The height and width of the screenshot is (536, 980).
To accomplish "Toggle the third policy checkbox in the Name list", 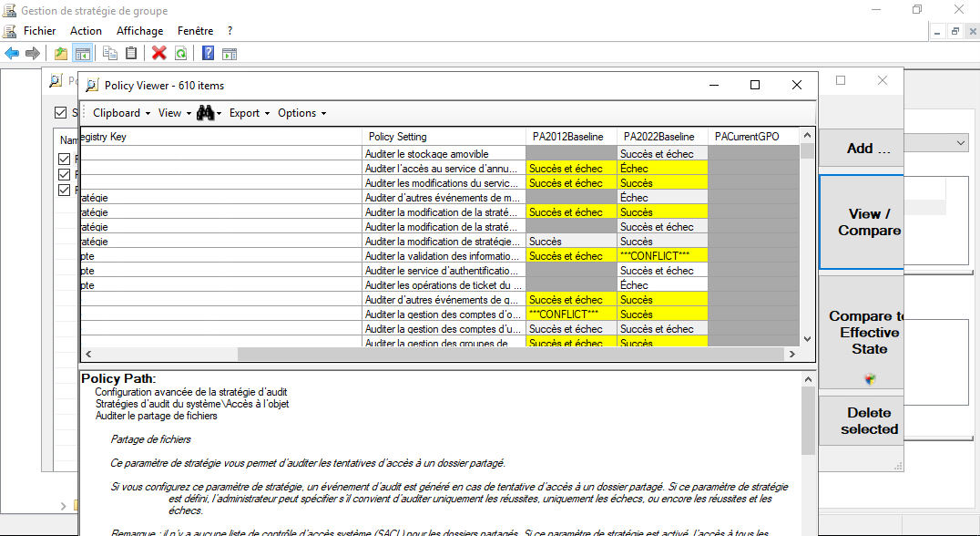I will point(64,190).
